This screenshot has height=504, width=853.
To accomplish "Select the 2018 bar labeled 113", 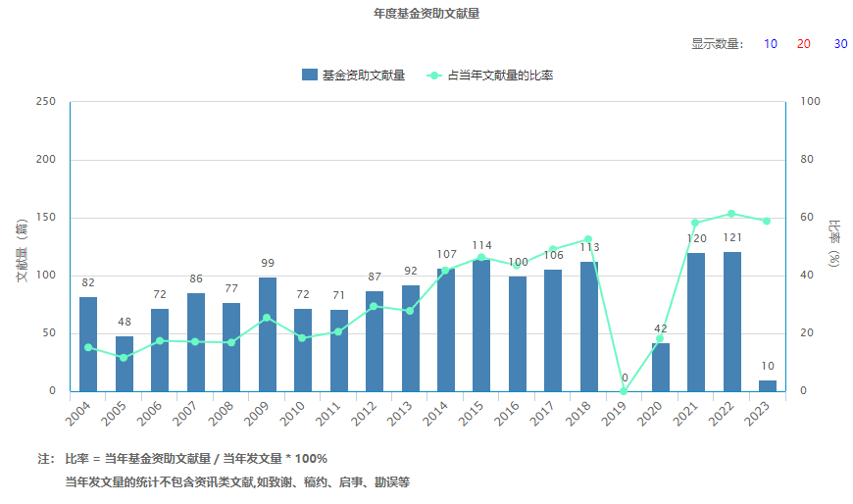I will pyautogui.click(x=589, y=327).
